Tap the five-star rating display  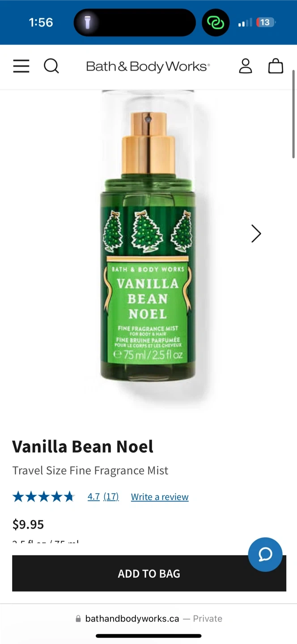pyautogui.click(x=43, y=496)
